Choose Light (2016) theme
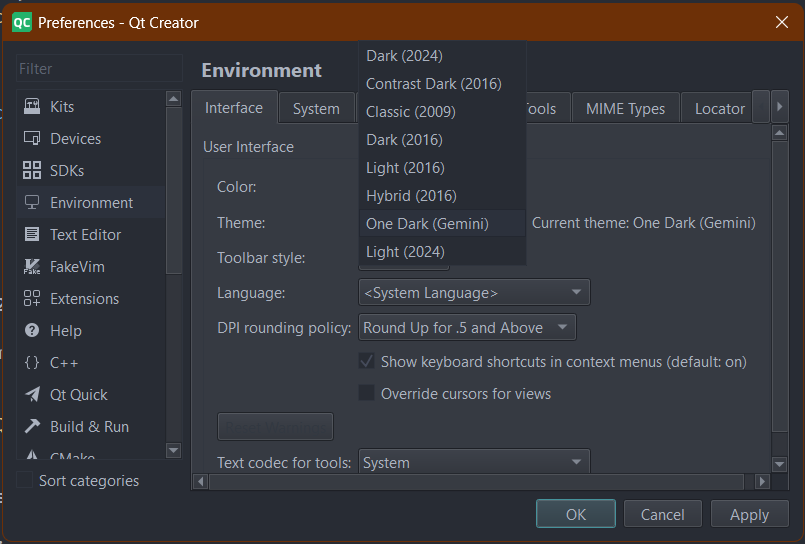This screenshot has height=544, width=805. point(442,167)
